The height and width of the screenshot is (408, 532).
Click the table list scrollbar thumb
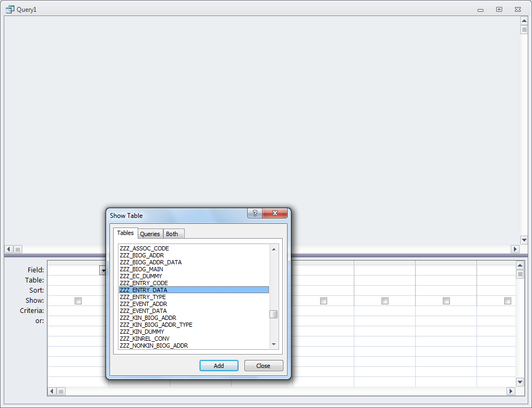pyautogui.click(x=273, y=314)
